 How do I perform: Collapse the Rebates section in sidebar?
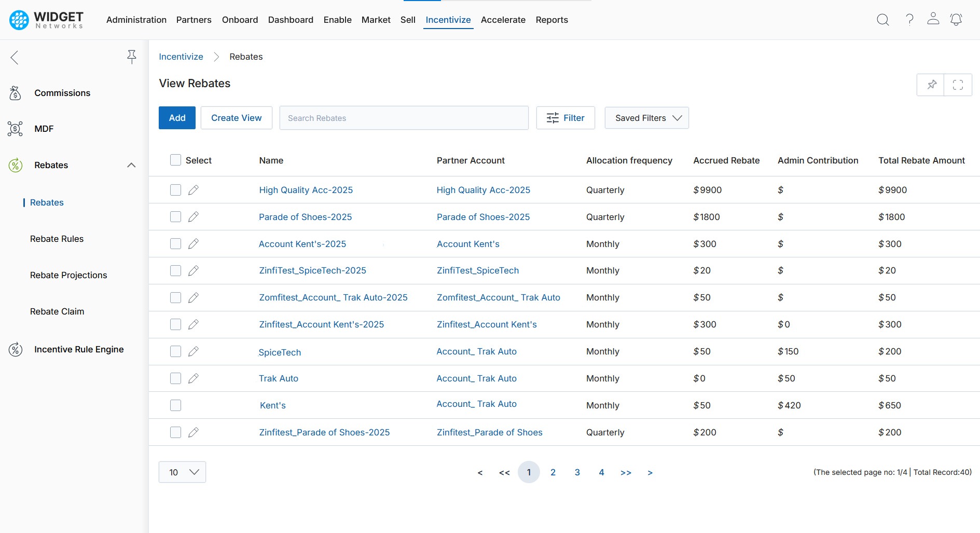click(131, 165)
